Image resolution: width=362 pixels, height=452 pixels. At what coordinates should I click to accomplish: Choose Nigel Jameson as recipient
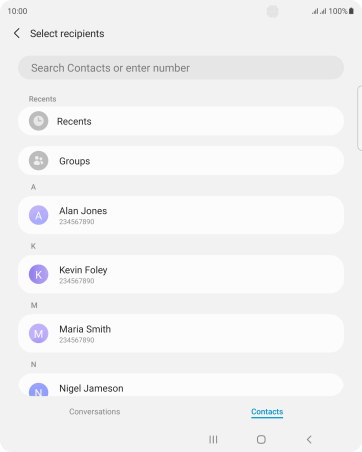click(181, 385)
